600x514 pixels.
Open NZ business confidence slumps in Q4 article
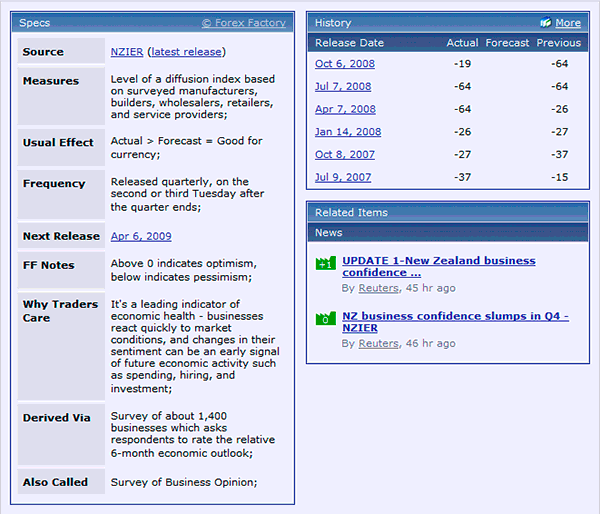tap(455, 322)
